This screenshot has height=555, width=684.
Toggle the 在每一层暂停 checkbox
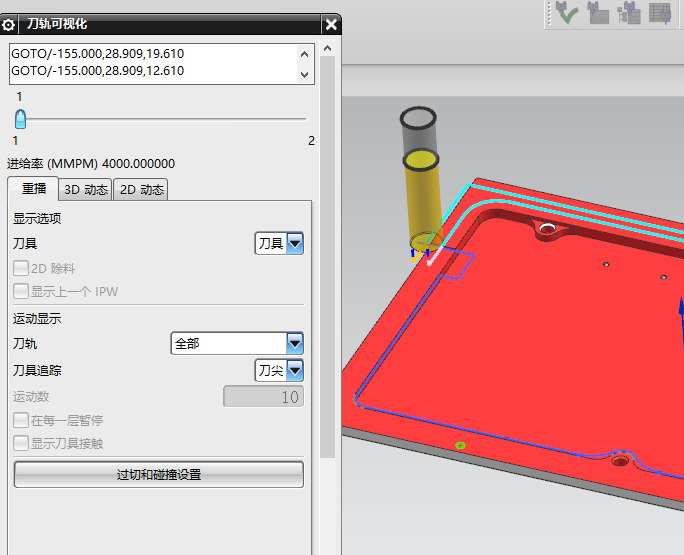[x=21, y=421]
